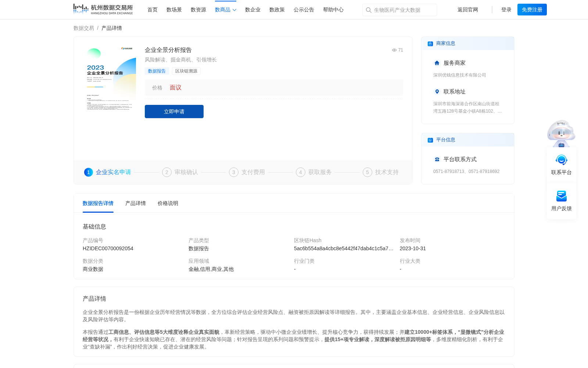Click the truncated 区块链Hash value
The image size is (588, 368).
[344, 249]
